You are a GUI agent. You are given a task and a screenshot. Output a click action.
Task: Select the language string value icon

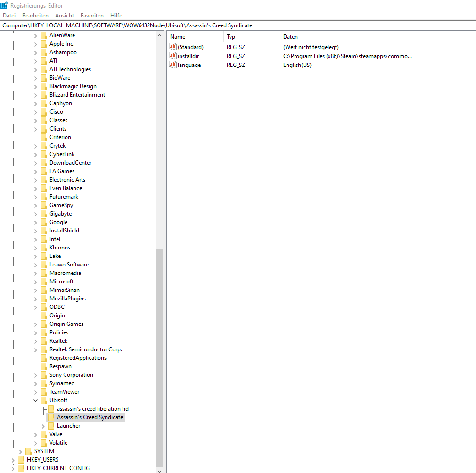173,65
